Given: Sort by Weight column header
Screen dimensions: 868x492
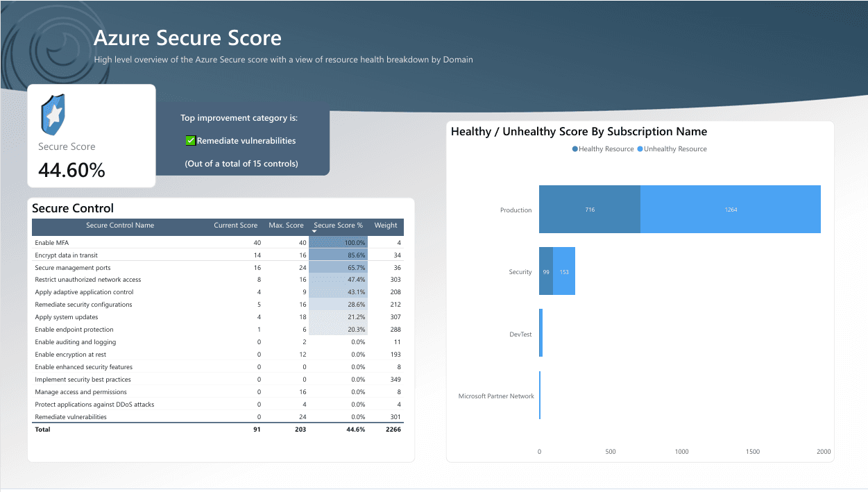Looking at the screenshot, I should coord(386,226).
